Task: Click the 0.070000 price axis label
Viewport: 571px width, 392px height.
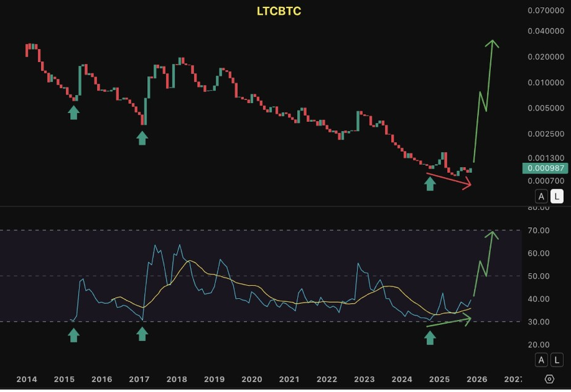Action: (546, 10)
